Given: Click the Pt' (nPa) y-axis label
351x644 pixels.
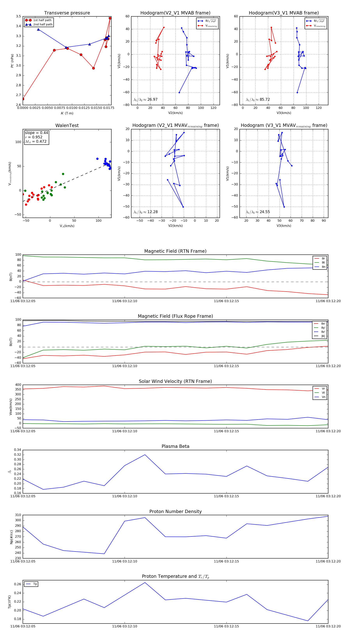Looking at the screenshot, I should pos(12,61).
